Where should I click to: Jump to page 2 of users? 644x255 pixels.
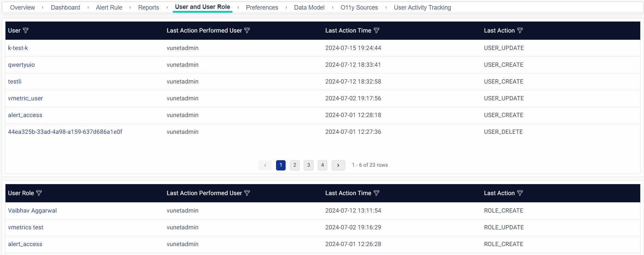(x=295, y=165)
